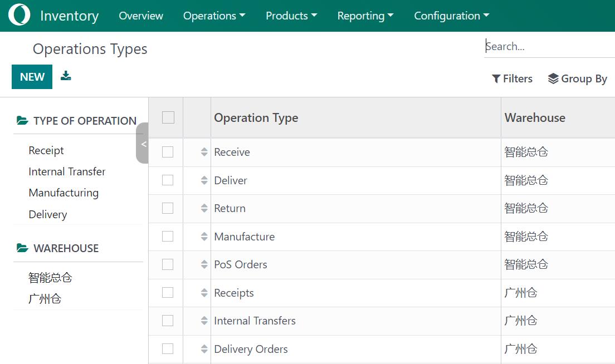Sort by Operation Type column header

[x=256, y=117]
